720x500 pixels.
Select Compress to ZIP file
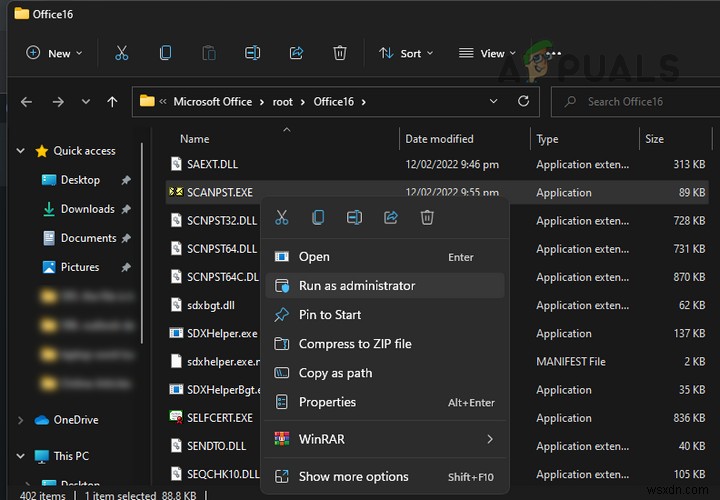pos(385,343)
